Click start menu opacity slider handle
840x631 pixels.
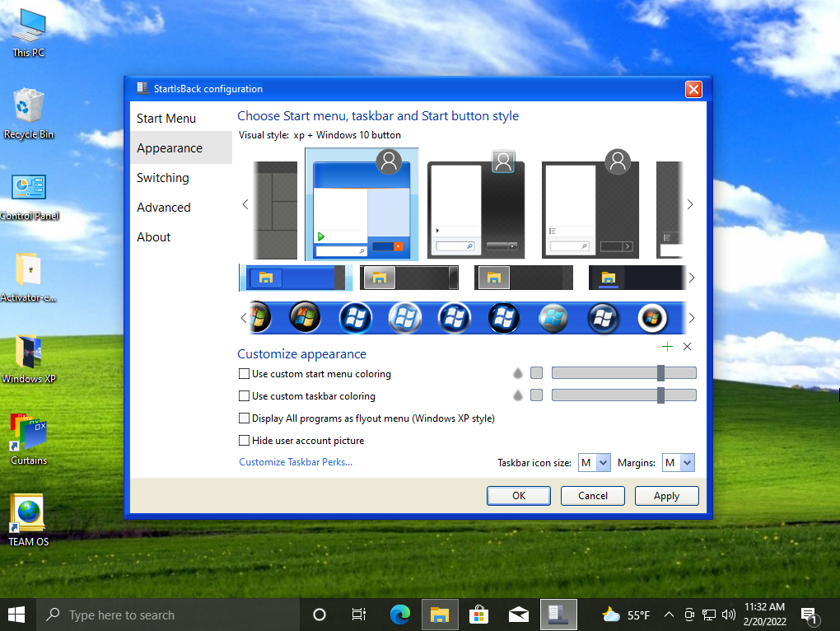pos(661,373)
